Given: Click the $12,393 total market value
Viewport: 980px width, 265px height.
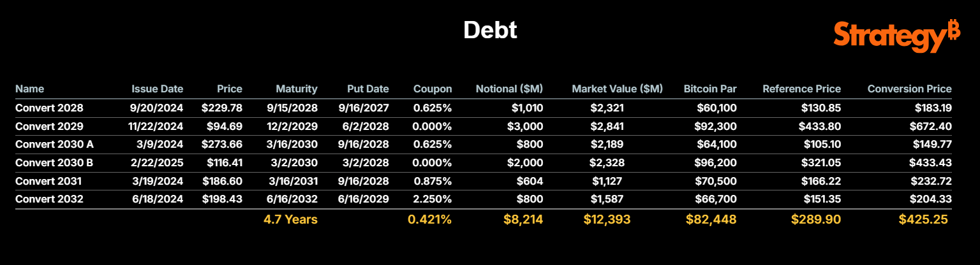Looking at the screenshot, I should (607, 220).
